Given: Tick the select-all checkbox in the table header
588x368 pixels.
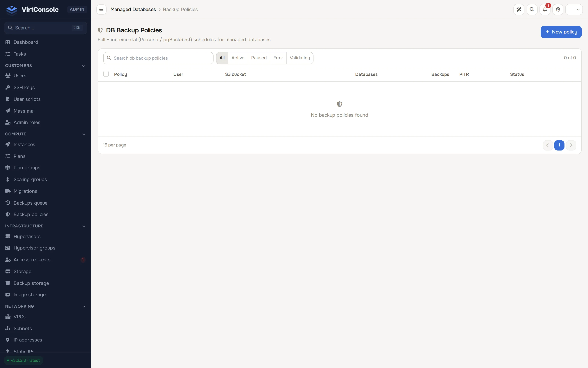Looking at the screenshot, I should tap(106, 74).
